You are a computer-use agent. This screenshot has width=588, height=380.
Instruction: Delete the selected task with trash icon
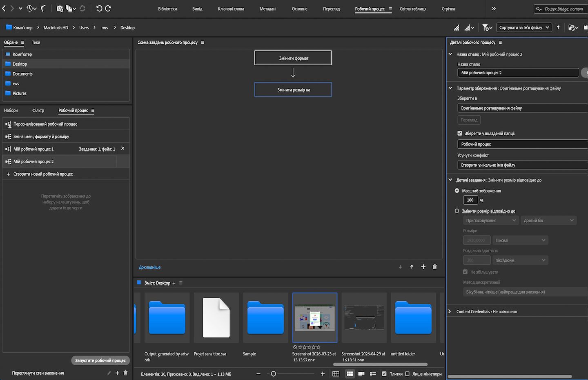434,267
